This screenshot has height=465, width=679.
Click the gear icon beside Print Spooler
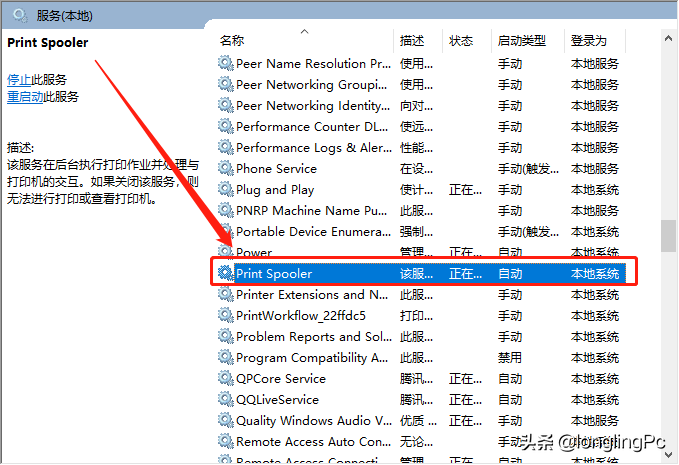225,273
